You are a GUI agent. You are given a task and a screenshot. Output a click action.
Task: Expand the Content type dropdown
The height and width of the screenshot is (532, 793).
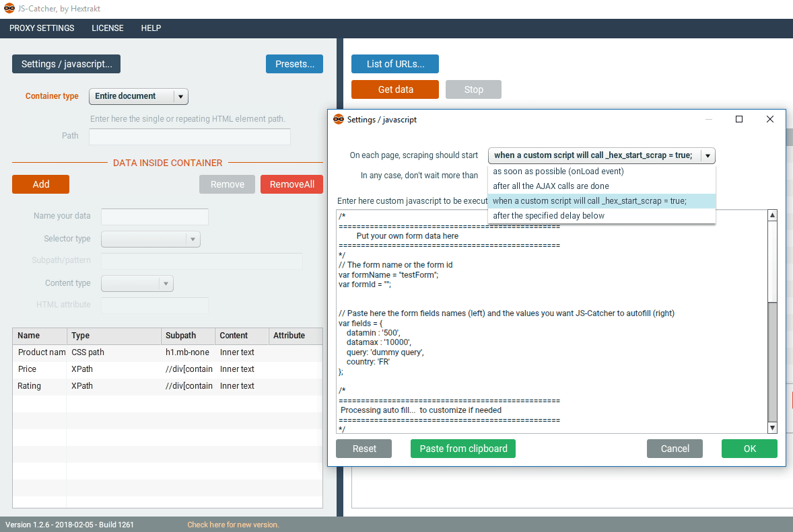(137, 283)
